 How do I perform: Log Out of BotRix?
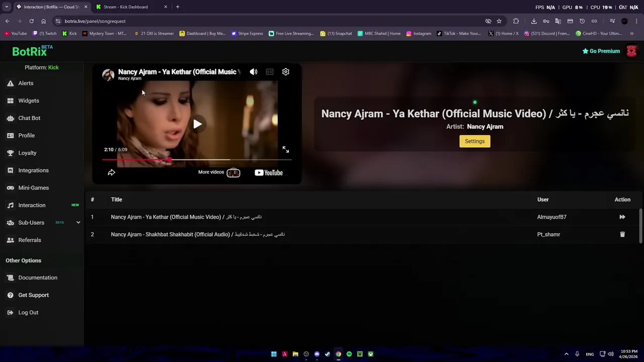click(x=28, y=313)
